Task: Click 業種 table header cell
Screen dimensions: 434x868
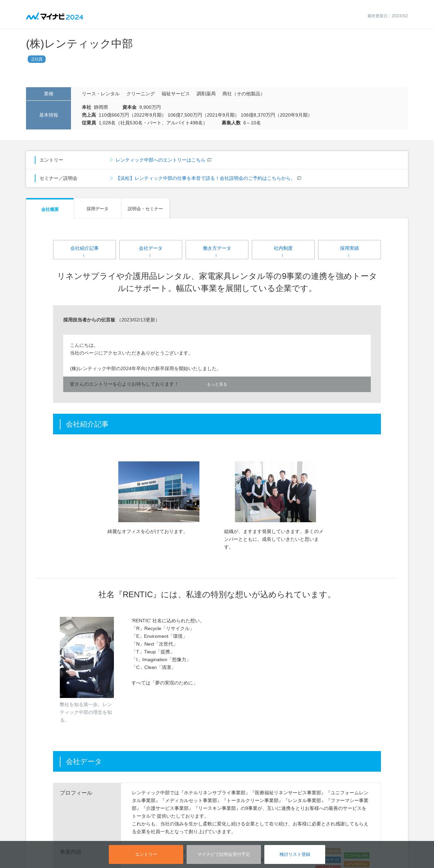Action: [48, 94]
